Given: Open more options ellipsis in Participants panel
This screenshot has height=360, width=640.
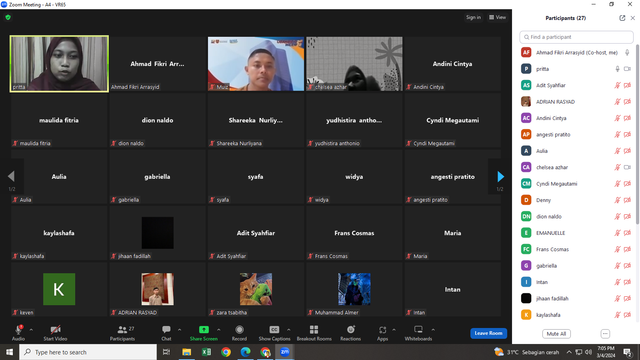Looking at the screenshot, I should (x=605, y=333).
